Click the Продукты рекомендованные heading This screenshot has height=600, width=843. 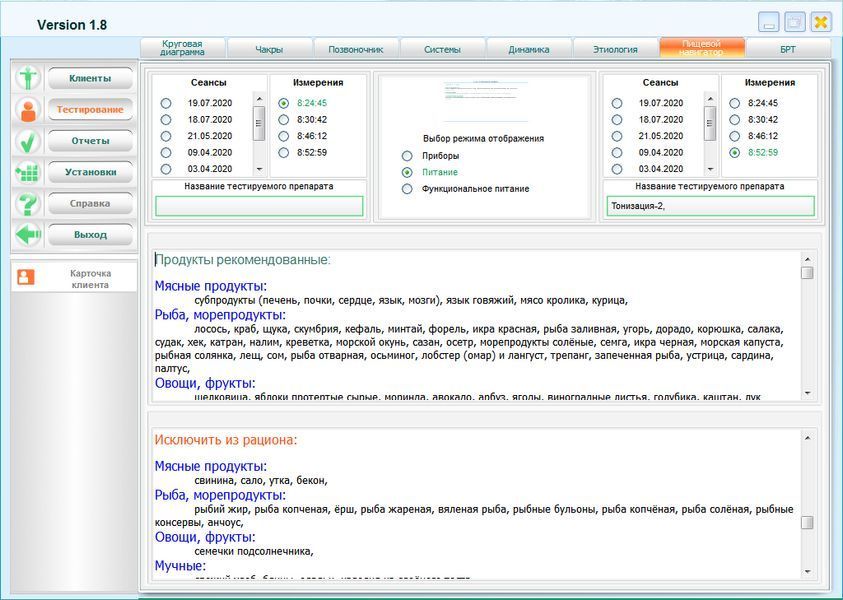coord(242,260)
